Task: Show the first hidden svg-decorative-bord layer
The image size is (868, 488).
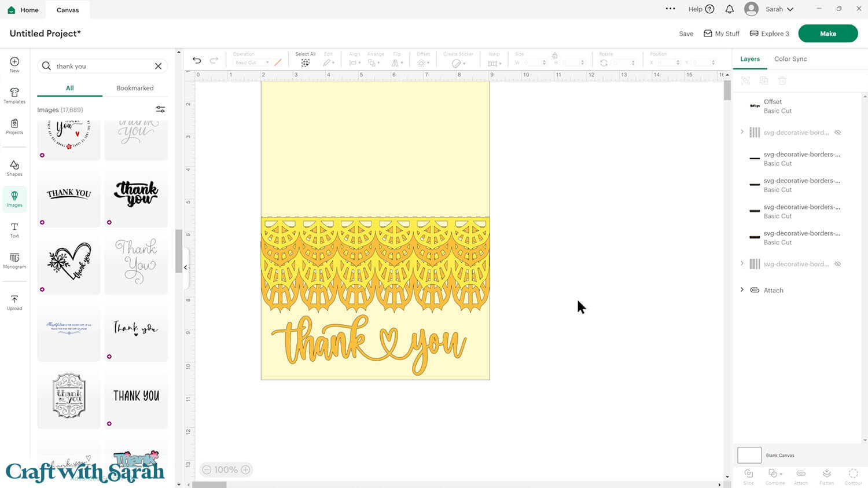Action: point(837,133)
